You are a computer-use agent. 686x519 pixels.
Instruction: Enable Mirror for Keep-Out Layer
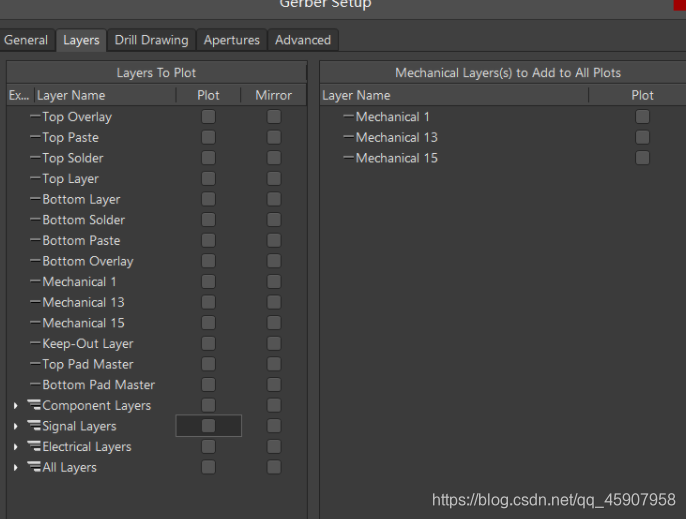[274, 344]
